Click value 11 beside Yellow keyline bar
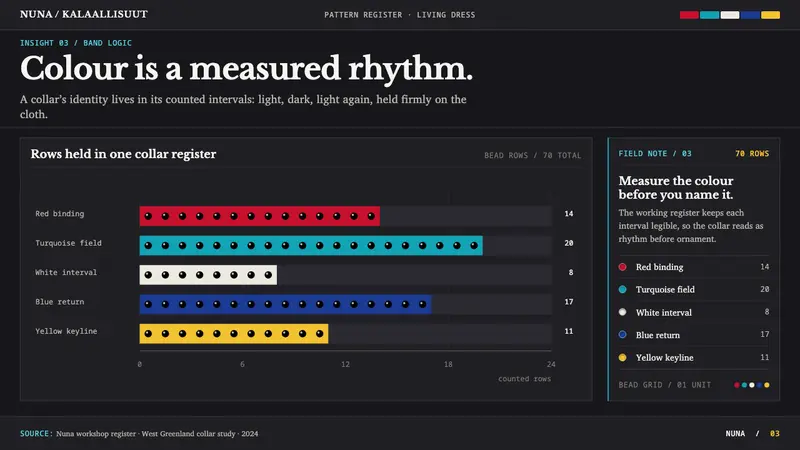Image resolution: width=800 pixels, height=450 pixels. (569, 331)
